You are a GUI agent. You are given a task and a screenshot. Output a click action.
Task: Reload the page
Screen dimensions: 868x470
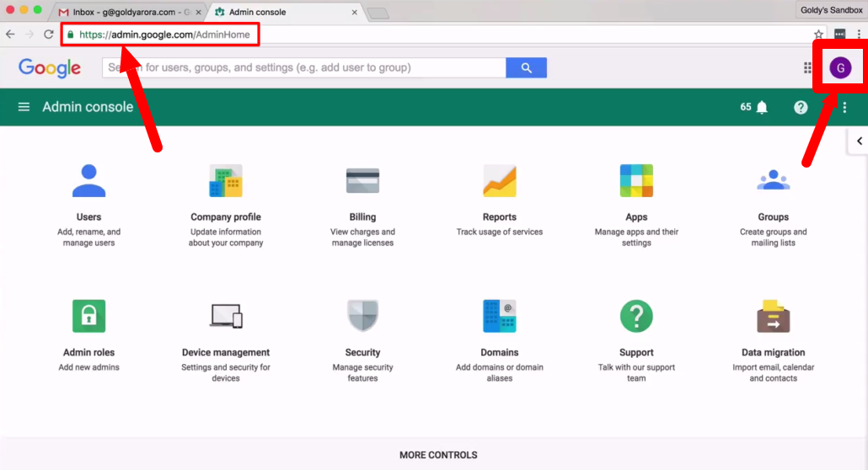coord(49,35)
